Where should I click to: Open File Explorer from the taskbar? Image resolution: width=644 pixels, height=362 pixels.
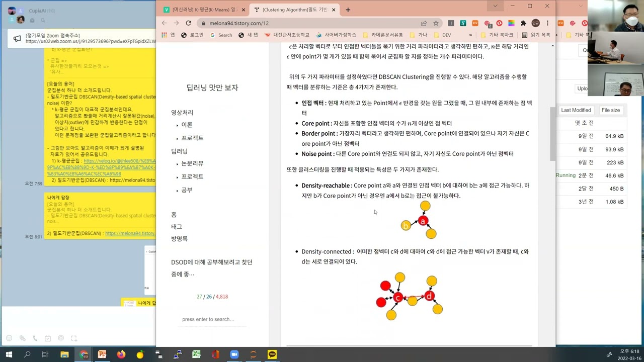64,354
